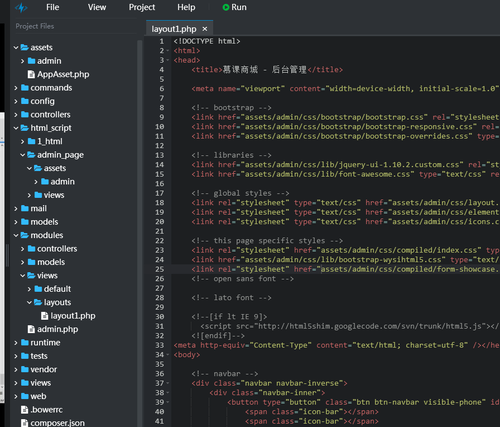This screenshot has height=427, width=500.
Task: Open the Help menu
Action: [x=186, y=7]
